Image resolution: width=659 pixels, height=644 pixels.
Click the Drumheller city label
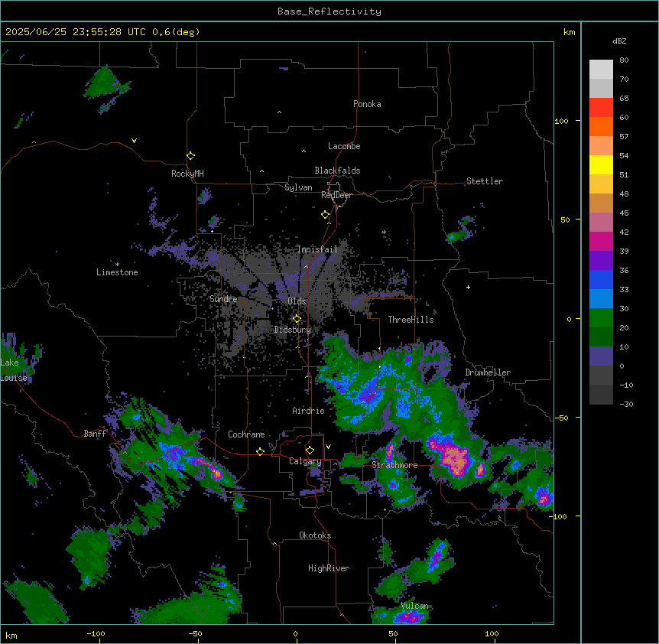[488, 372]
